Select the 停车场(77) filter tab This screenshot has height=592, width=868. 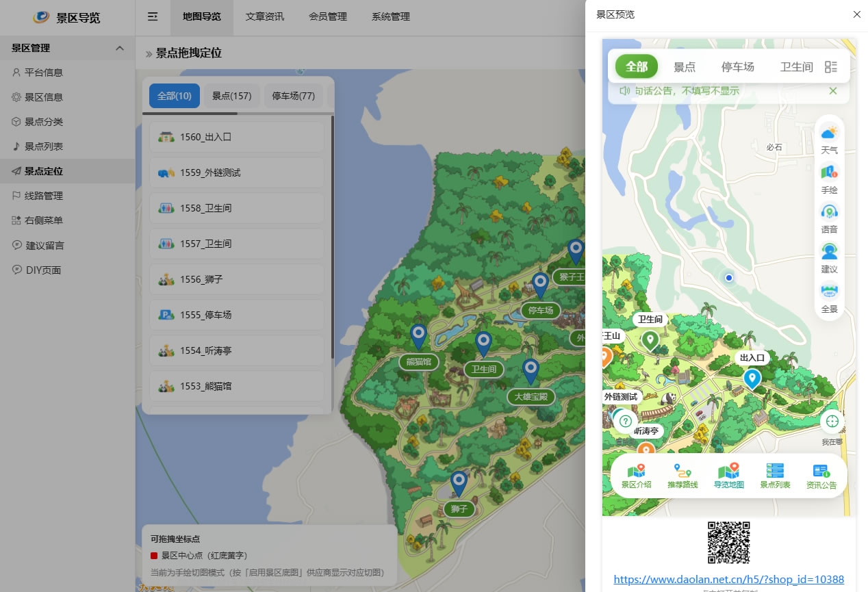click(x=294, y=96)
